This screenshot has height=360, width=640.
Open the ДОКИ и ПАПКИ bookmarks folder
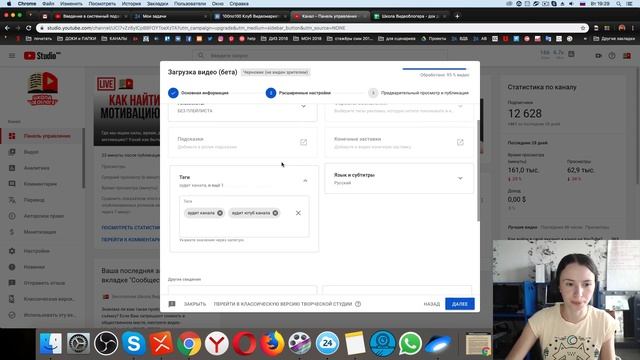(76, 39)
